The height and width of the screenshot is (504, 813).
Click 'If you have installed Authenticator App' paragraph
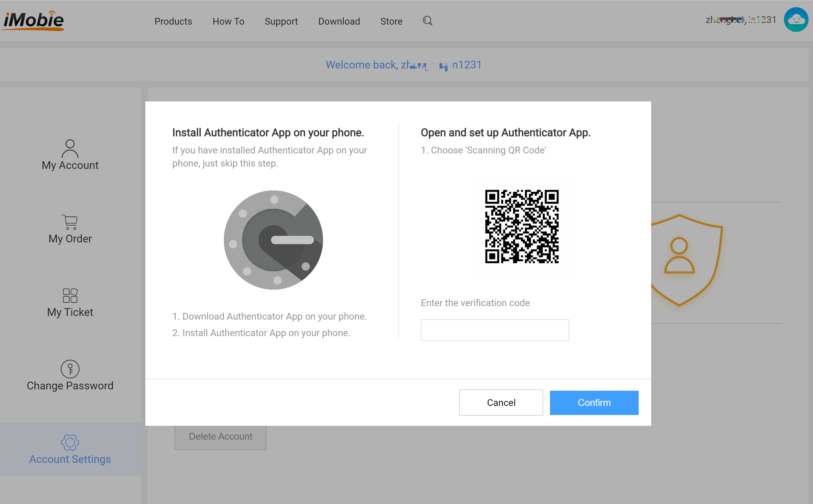269,157
